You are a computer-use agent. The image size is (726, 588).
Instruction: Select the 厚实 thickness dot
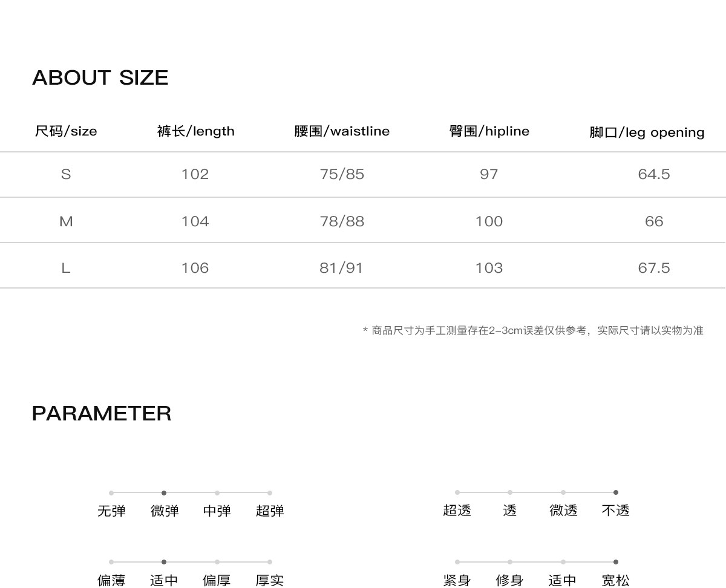point(270,562)
